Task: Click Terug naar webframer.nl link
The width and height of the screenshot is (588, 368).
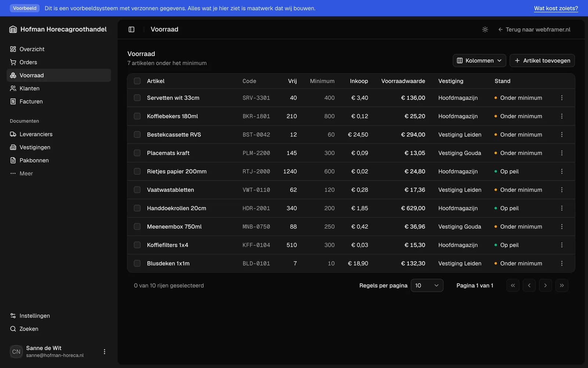Action: 534,29
